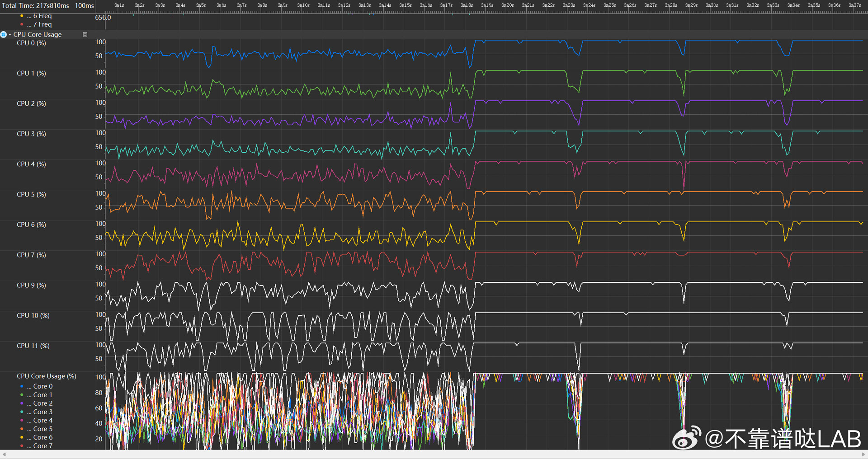The image size is (868, 459).
Task: Select the 'CPU 3 (%)' row label
Action: (x=31, y=134)
